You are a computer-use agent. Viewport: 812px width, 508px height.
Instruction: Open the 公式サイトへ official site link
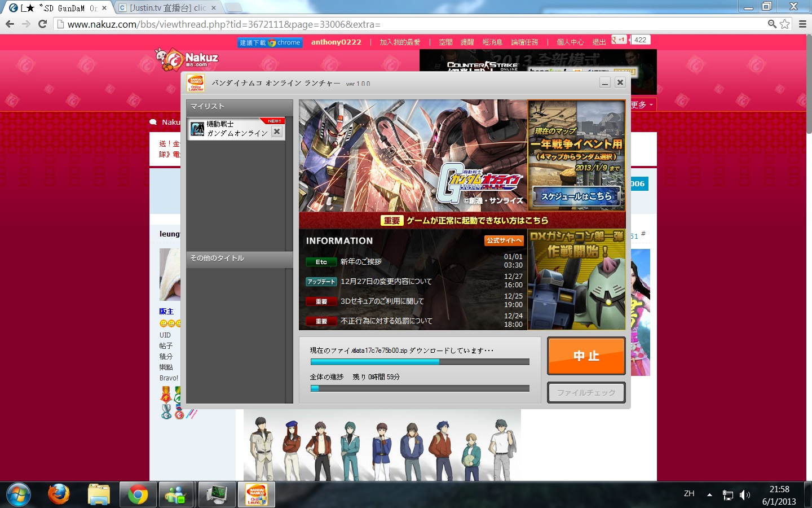click(504, 240)
